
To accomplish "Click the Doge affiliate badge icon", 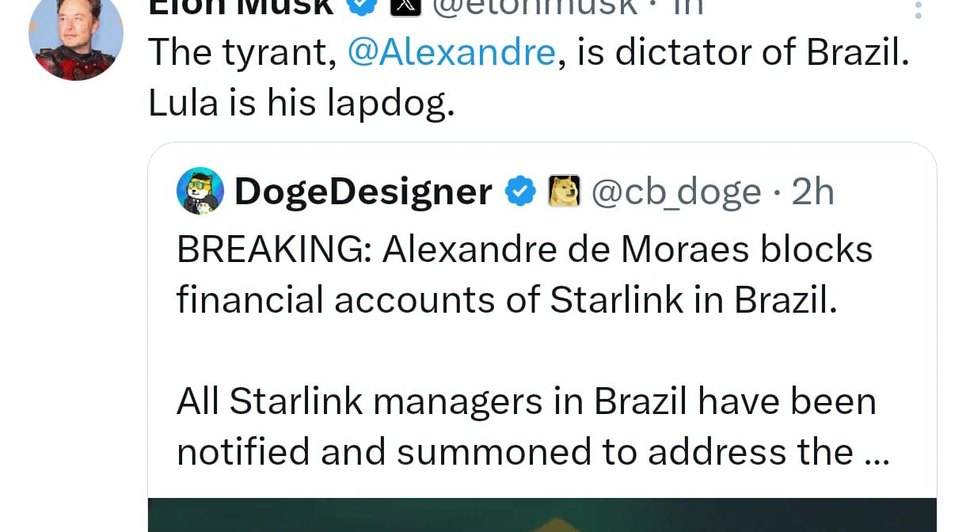I will pyautogui.click(x=563, y=191).
